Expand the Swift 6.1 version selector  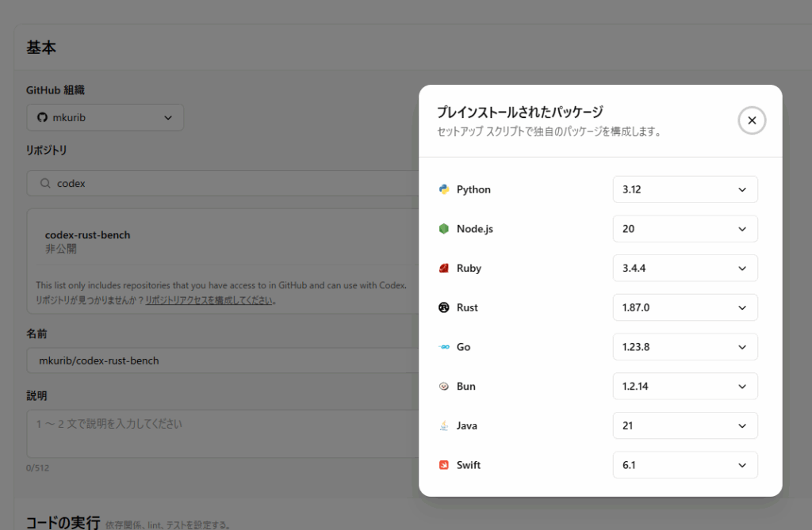point(685,465)
